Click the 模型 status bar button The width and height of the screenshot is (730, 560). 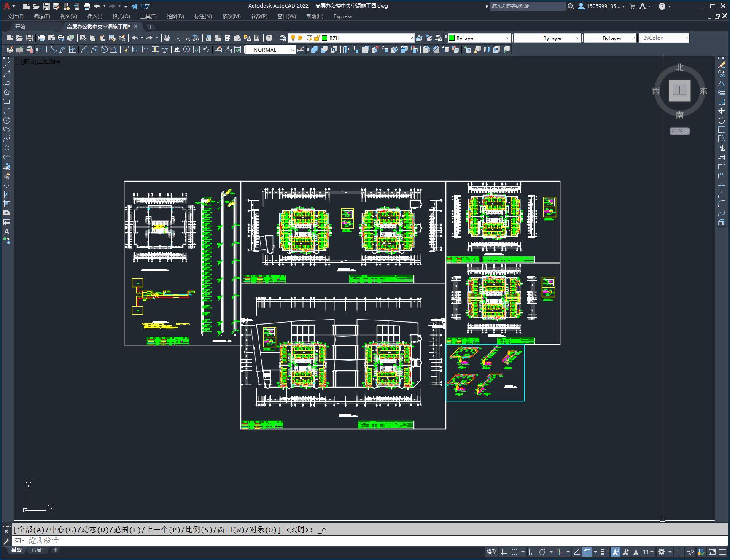pos(492,552)
